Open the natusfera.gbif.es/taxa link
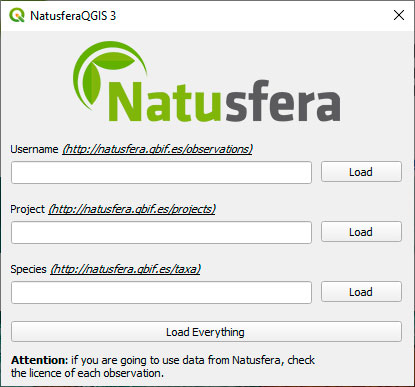The image size is (415, 387). click(126, 269)
